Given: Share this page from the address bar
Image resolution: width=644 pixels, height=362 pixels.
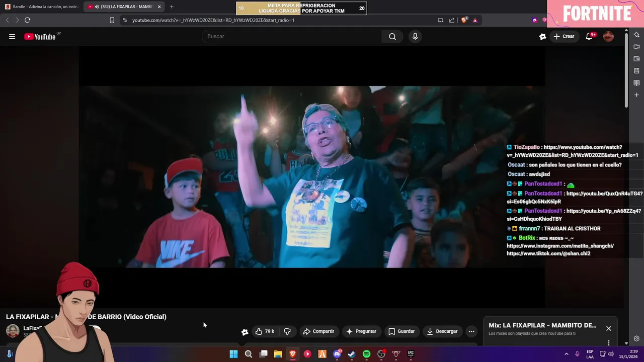Looking at the screenshot, I should tap(452, 20).
